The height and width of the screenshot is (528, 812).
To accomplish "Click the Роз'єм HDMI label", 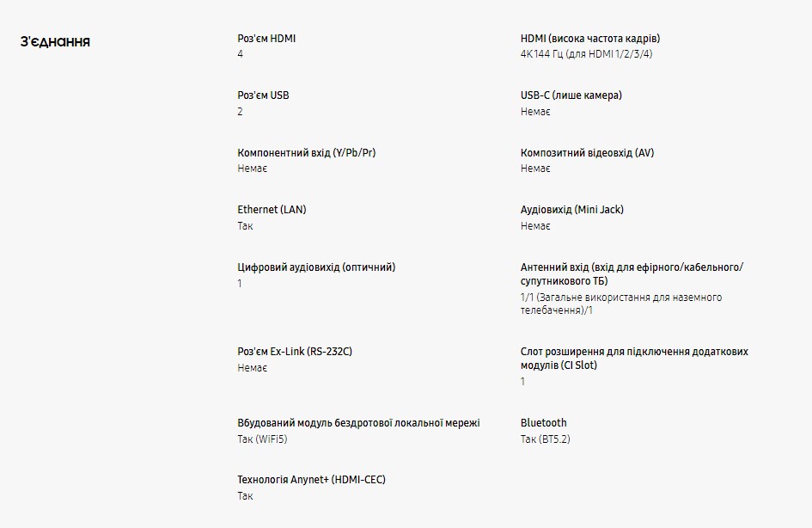I will click(x=267, y=39).
